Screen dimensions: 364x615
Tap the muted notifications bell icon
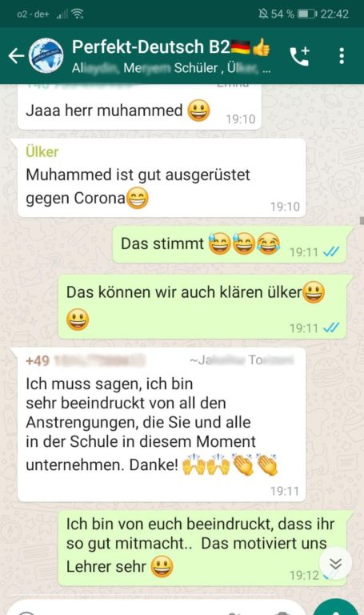(263, 14)
